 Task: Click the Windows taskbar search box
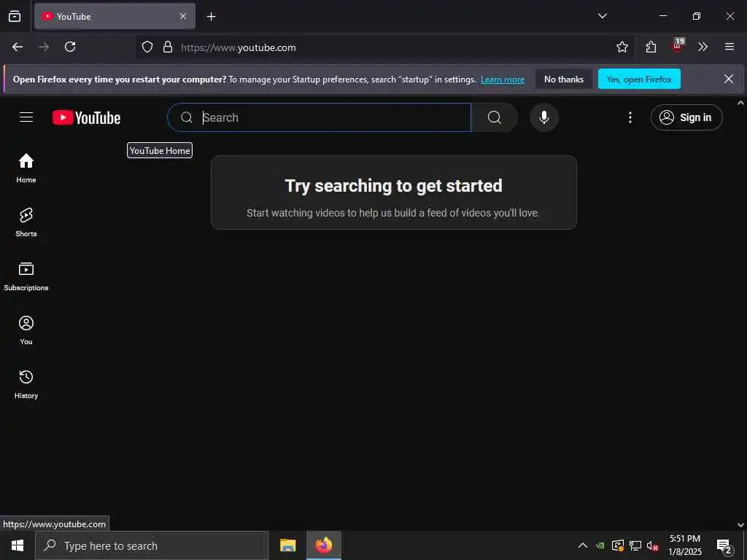152,545
